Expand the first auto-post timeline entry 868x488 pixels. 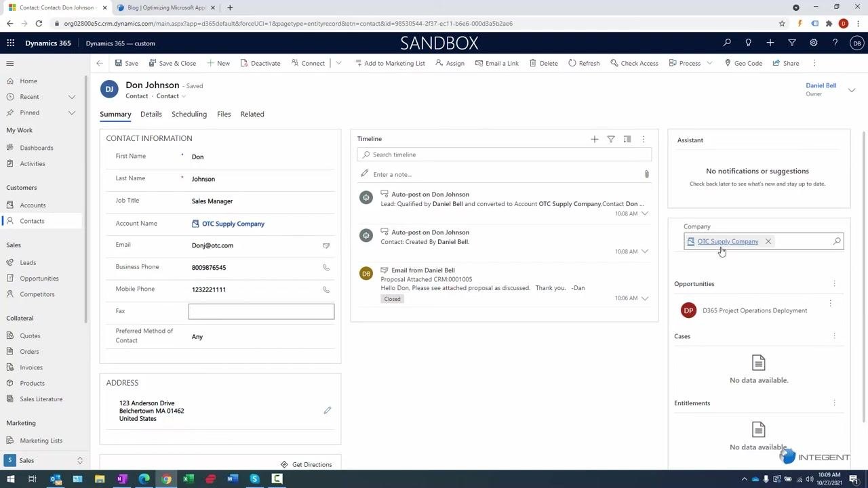(645, 213)
